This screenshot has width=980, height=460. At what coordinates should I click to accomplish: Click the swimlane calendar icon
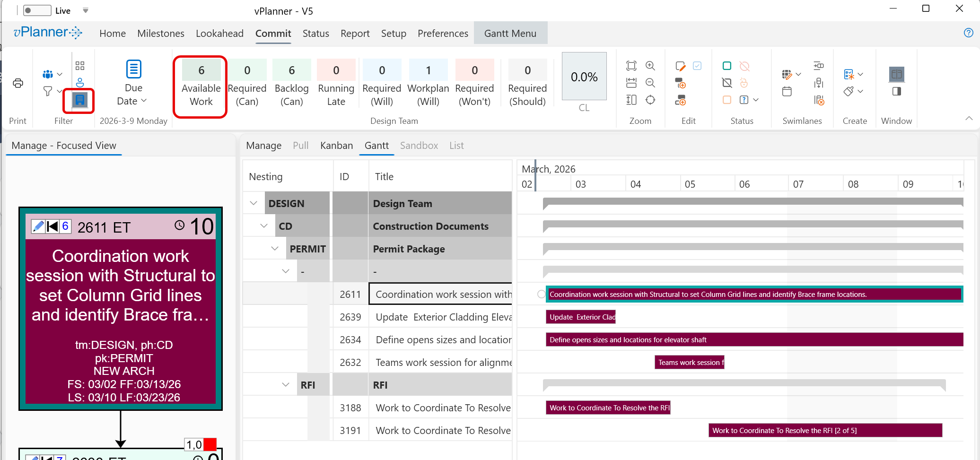tap(787, 91)
